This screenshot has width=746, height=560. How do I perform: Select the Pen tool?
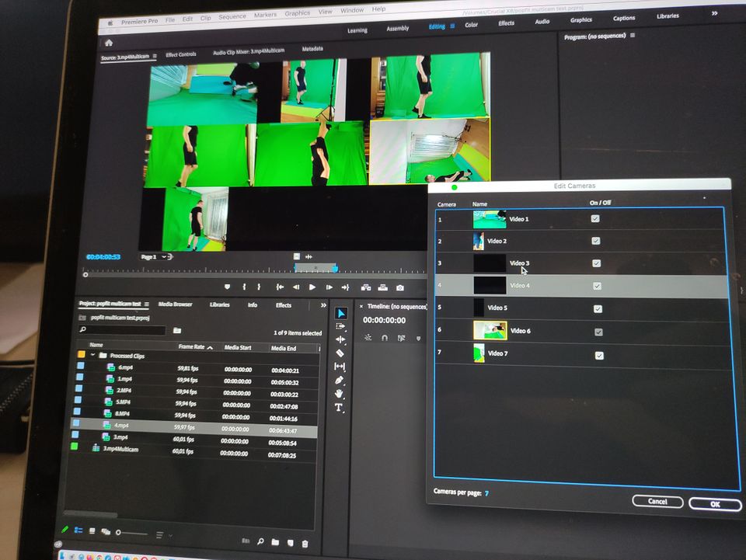tap(339, 380)
